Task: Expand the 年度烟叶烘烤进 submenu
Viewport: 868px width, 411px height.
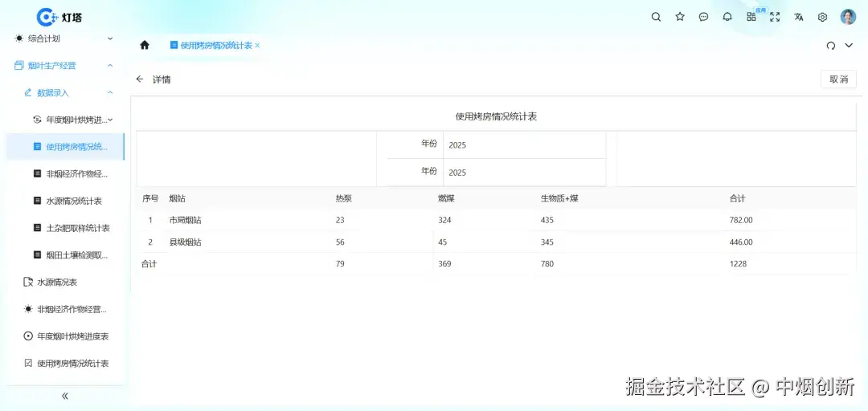Action: click(63, 120)
